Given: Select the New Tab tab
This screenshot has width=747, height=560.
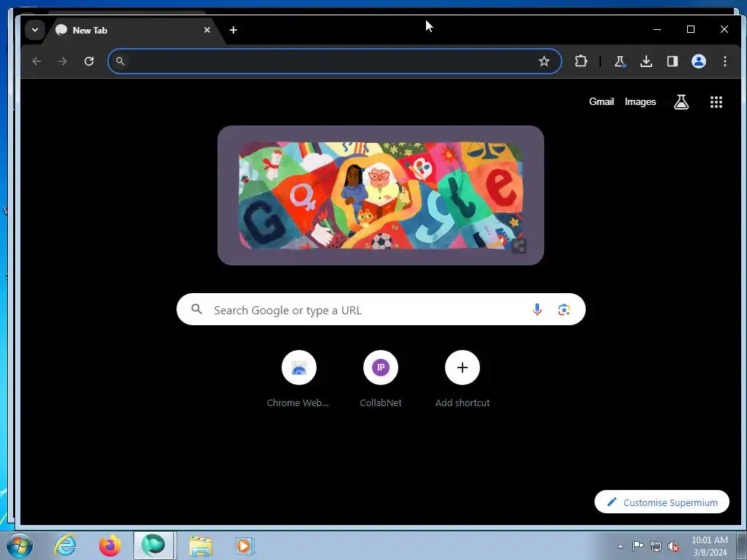Looking at the screenshot, I should (132, 31).
